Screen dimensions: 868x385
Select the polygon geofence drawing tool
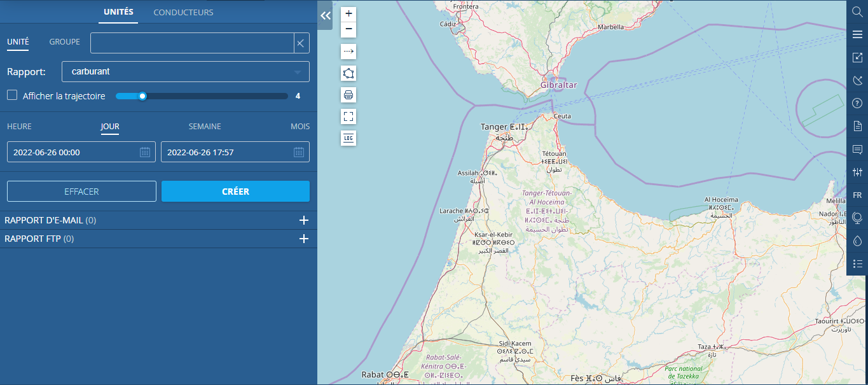(348, 73)
